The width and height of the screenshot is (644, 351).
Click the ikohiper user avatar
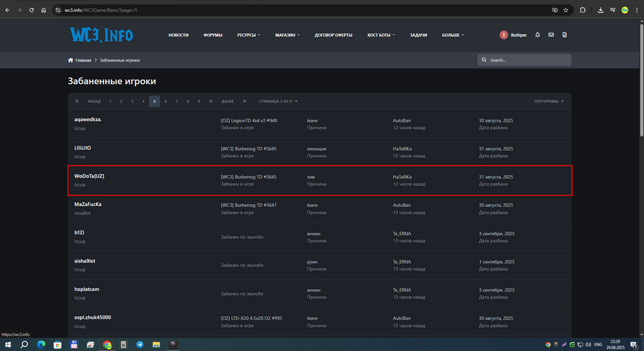[x=504, y=35]
